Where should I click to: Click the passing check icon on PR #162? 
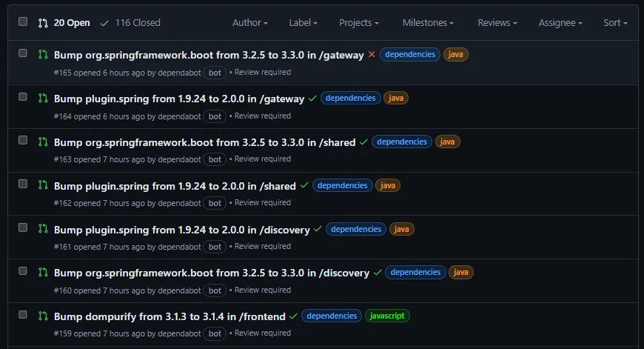(x=304, y=186)
